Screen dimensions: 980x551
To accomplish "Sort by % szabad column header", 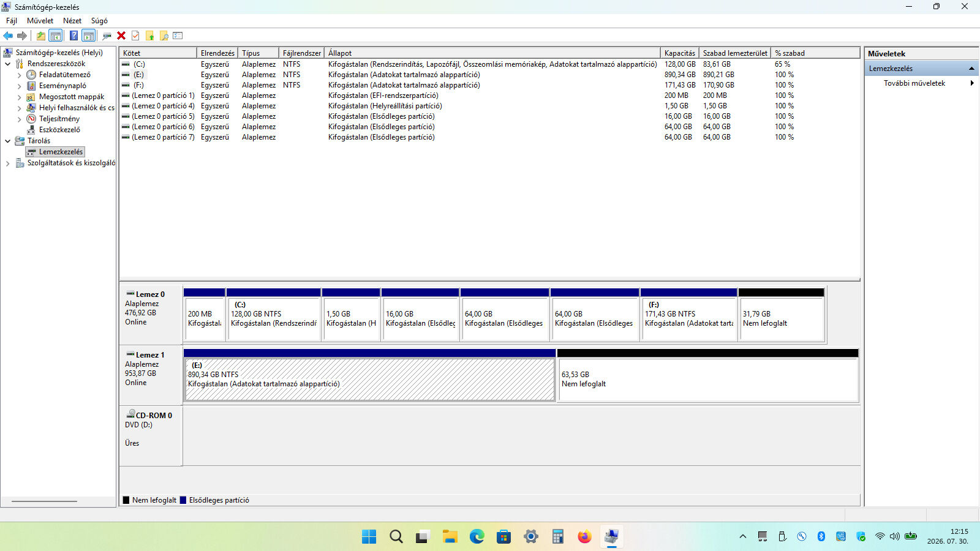I will 815,53.
